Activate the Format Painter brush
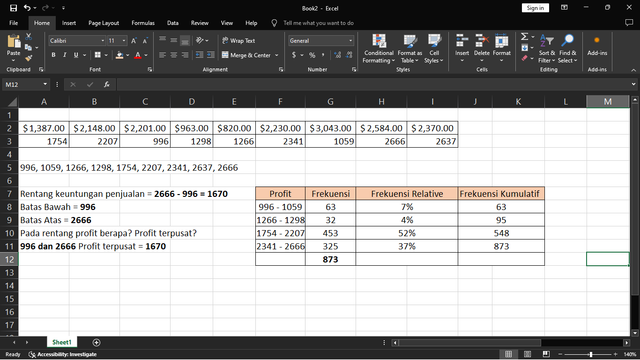 pyautogui.click(x=28, y=58)
